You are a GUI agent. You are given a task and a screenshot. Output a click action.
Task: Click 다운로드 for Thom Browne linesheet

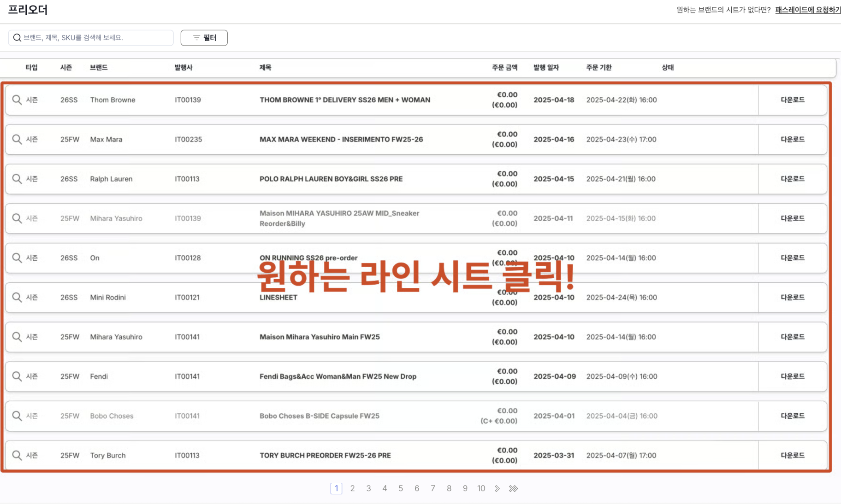[792, 100]
